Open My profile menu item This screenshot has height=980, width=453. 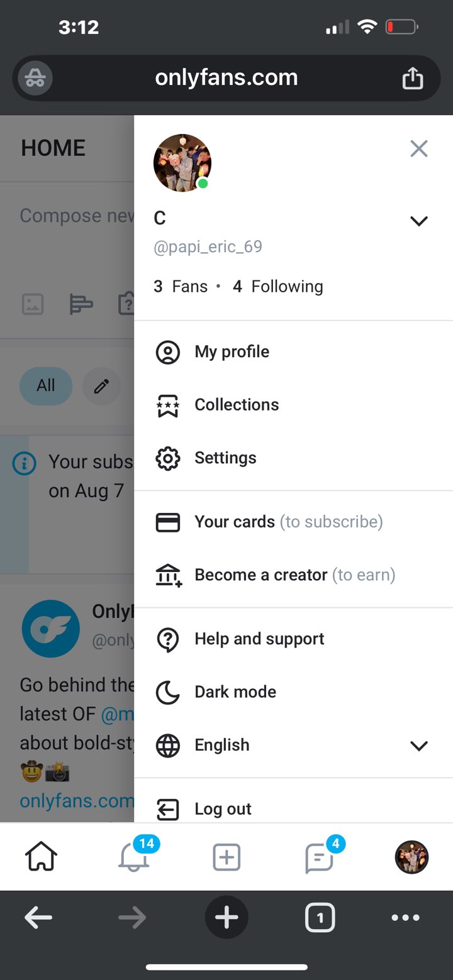point(232,352)
